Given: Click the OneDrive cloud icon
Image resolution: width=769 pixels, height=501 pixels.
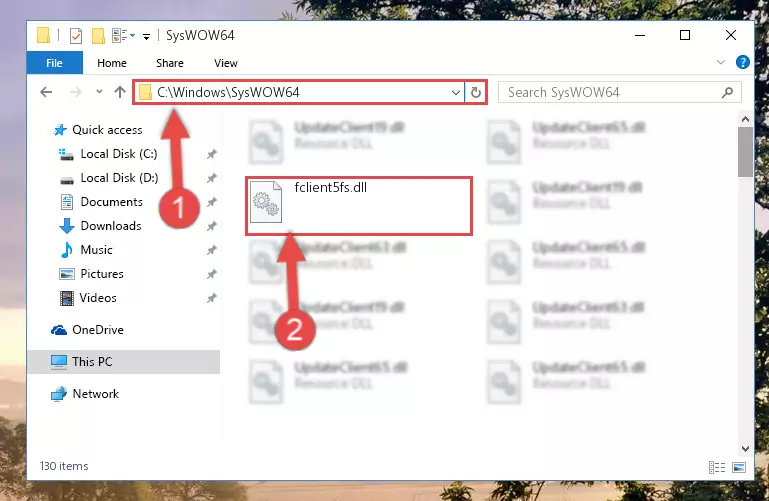Looking at the screenshot, I should point(59,330).
